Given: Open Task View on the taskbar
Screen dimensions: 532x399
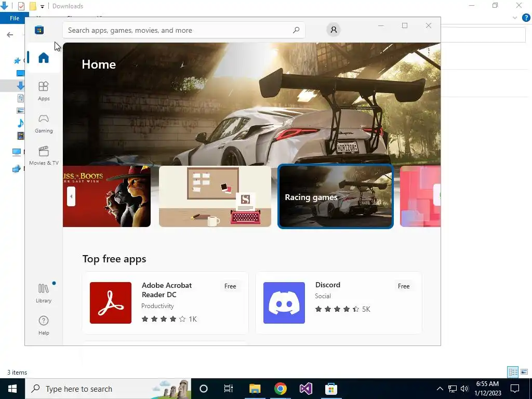Looking at the screenshot, I should 229,389.
